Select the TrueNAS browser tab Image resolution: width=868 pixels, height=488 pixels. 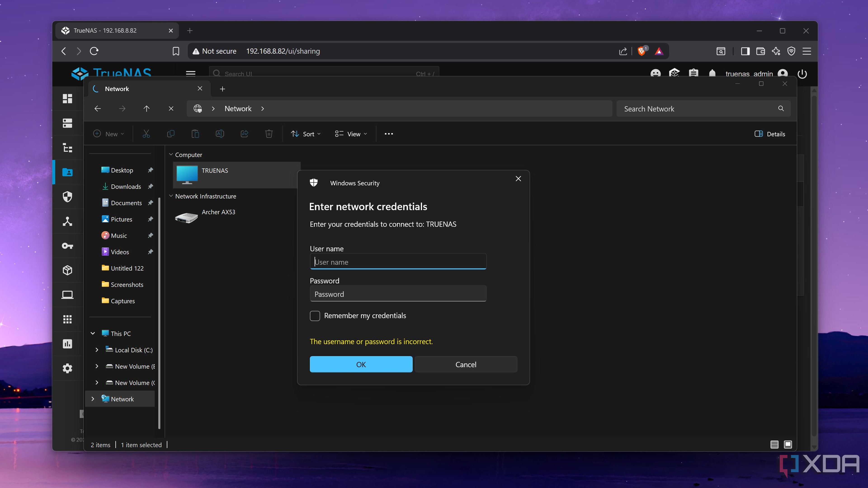tap(117, 31)
